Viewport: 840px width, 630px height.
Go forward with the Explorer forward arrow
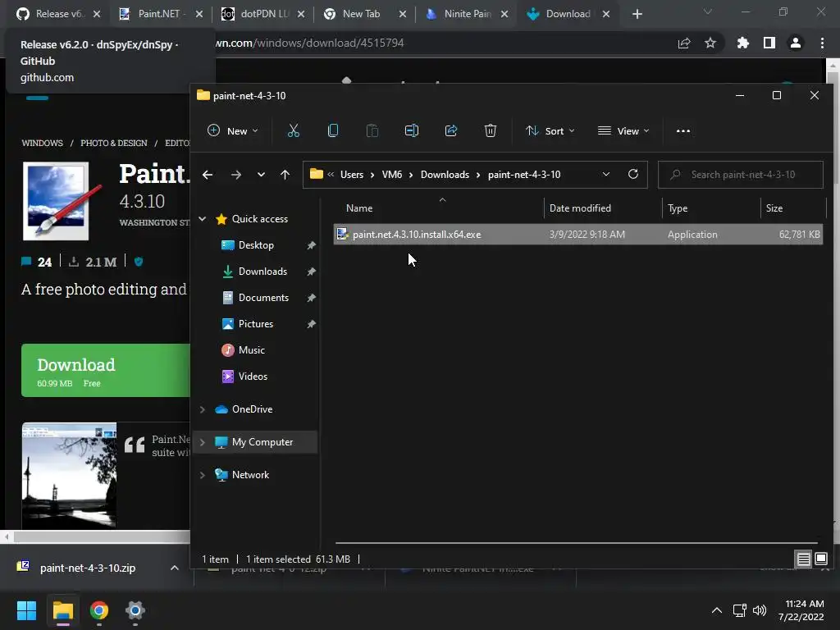coord(235,175)
